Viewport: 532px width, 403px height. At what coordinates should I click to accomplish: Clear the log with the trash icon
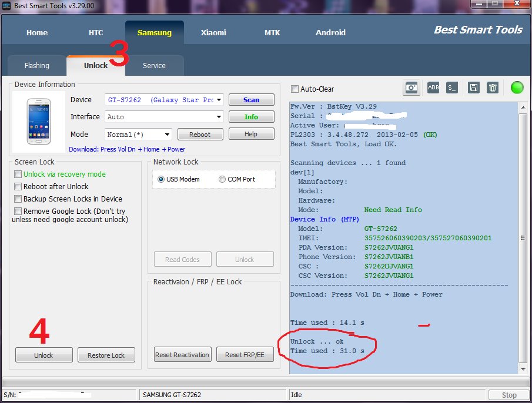pyautogui.click(x=492, y=88)
